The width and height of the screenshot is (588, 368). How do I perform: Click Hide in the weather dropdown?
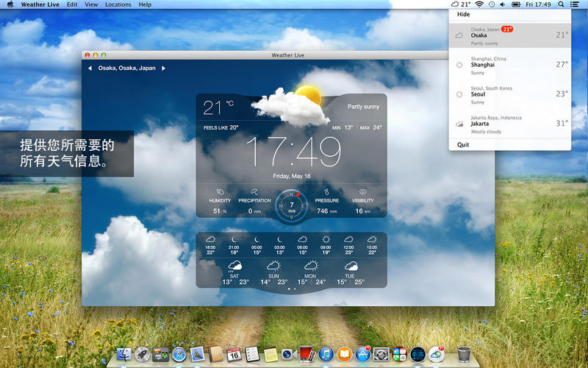[x=464, y=14]
